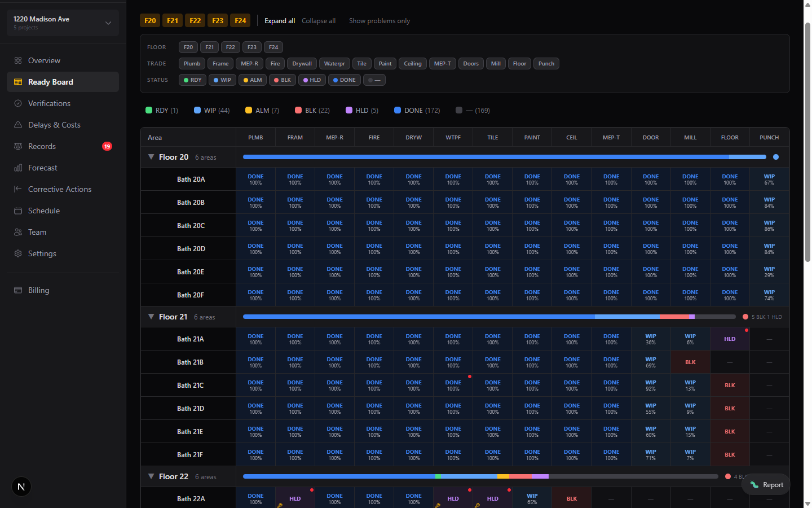Click the Bath 20E PUNCH WIP 29% cell

point(769,272)
